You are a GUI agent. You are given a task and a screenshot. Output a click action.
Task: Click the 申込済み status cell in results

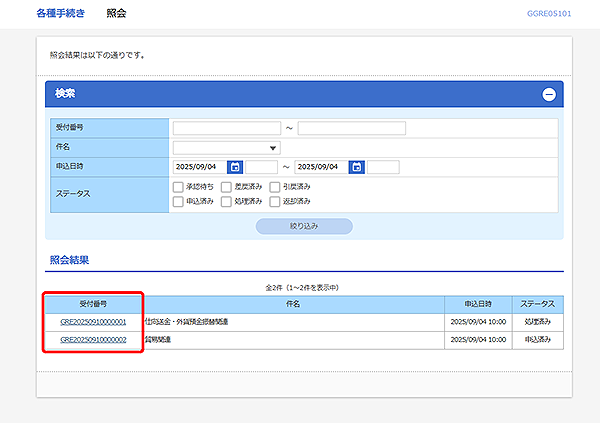[x=538, y=340]
